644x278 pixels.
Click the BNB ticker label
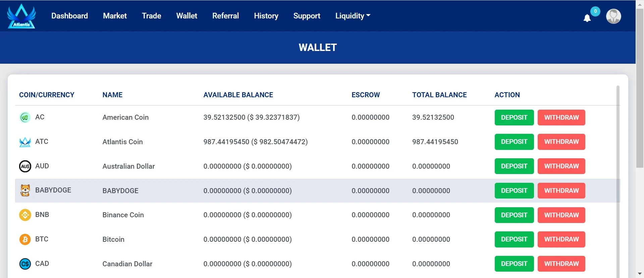[42, 215]
